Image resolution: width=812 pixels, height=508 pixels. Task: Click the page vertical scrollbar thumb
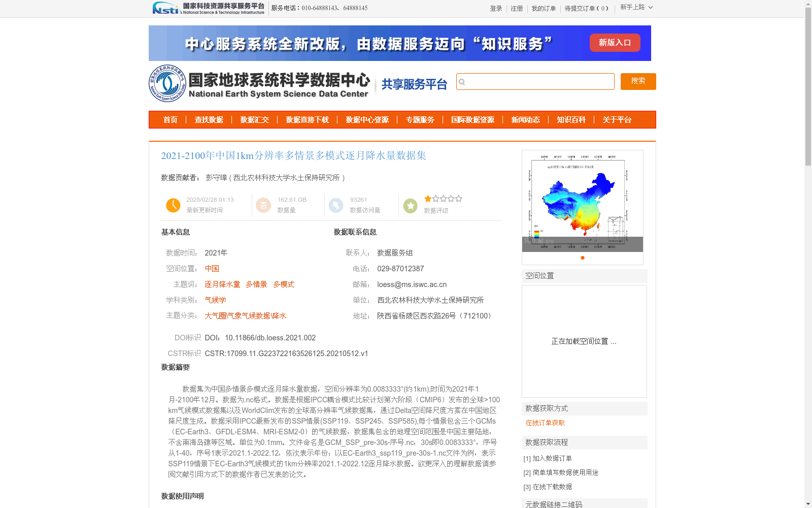tap(808, 86)
